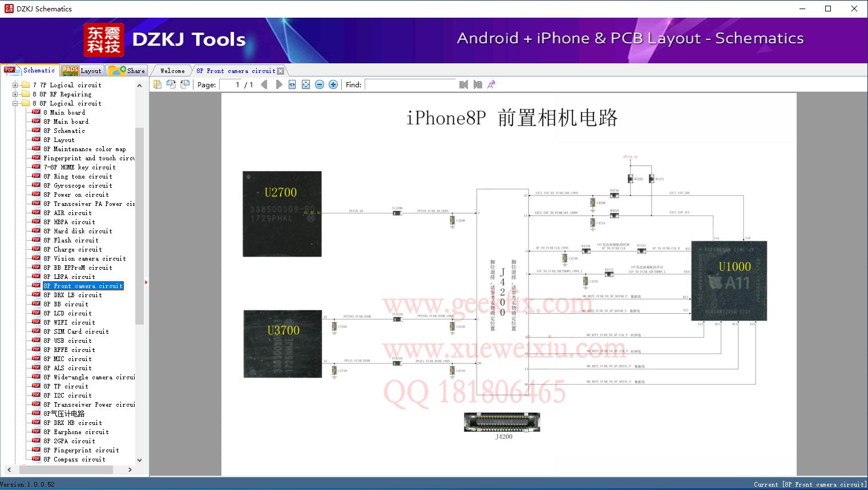
Task: Click the tree panel scroll-right arrow
Action: (130, 470)
